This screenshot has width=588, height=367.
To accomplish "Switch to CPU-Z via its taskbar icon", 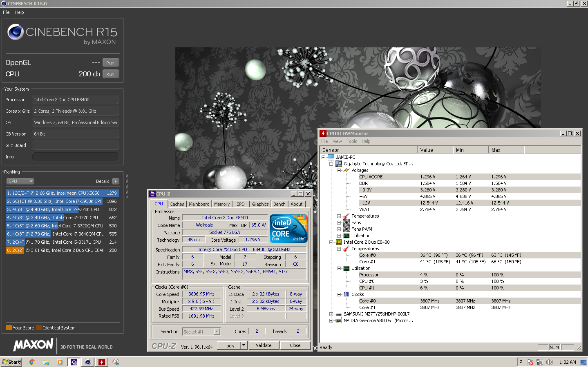I will [74, 362].
